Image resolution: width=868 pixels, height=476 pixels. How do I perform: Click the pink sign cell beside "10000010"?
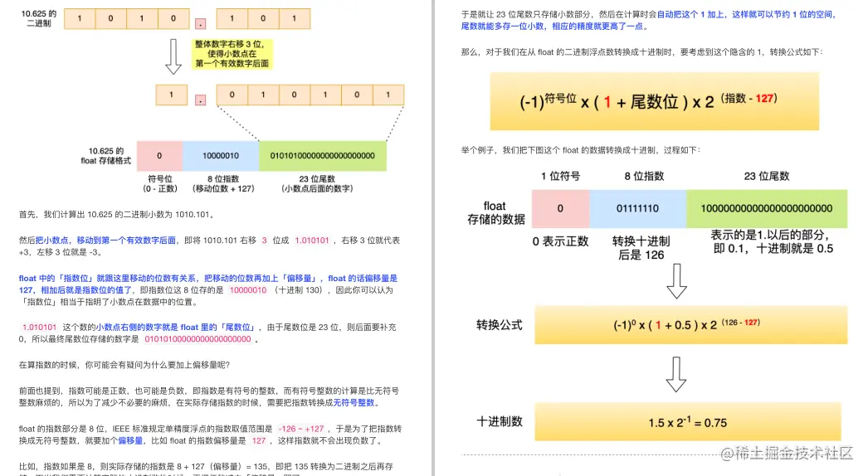coord(159,156)
